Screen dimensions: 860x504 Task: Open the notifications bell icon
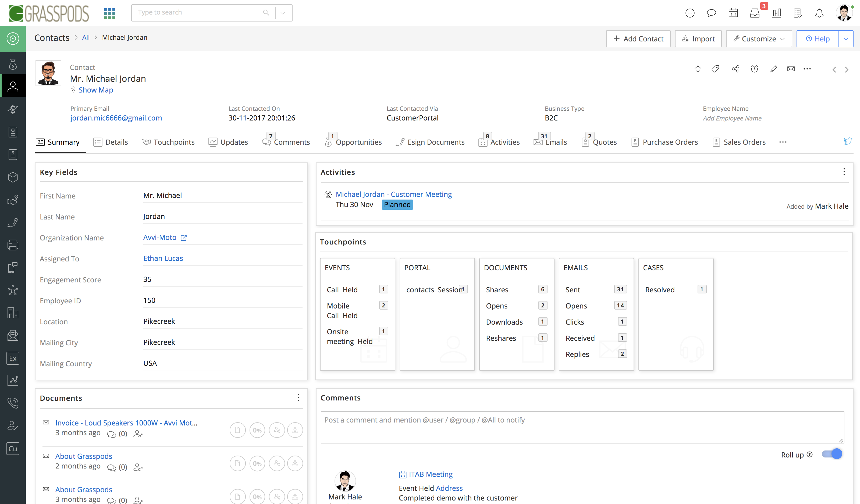tap(819, 13)
